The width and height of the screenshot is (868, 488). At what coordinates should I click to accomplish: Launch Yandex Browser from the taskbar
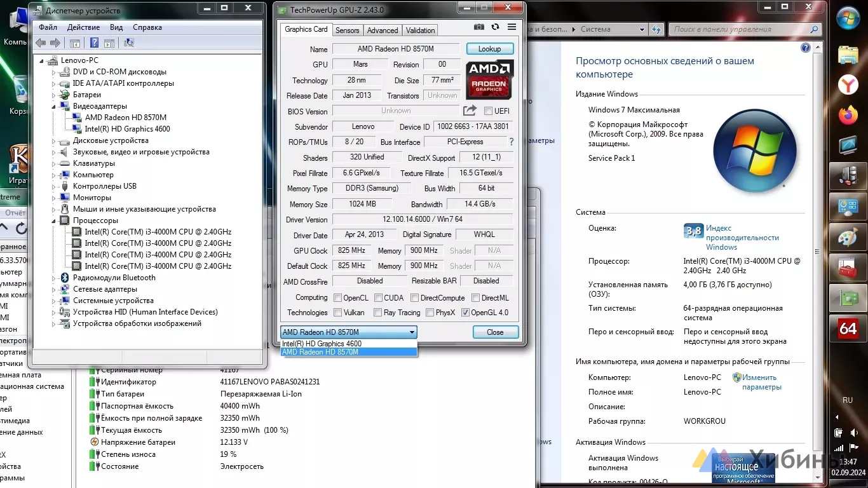coord(848,85)
